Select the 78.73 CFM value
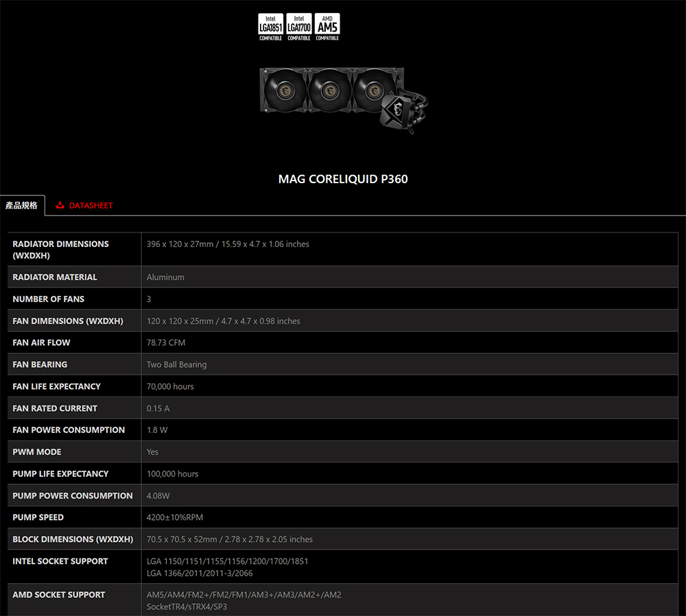 tap(166, 343)
